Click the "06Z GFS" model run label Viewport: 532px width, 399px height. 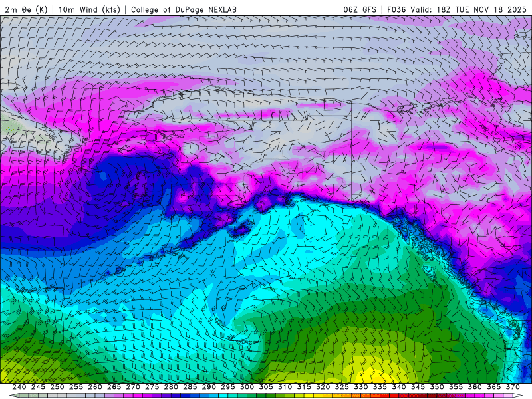[360, 9]
